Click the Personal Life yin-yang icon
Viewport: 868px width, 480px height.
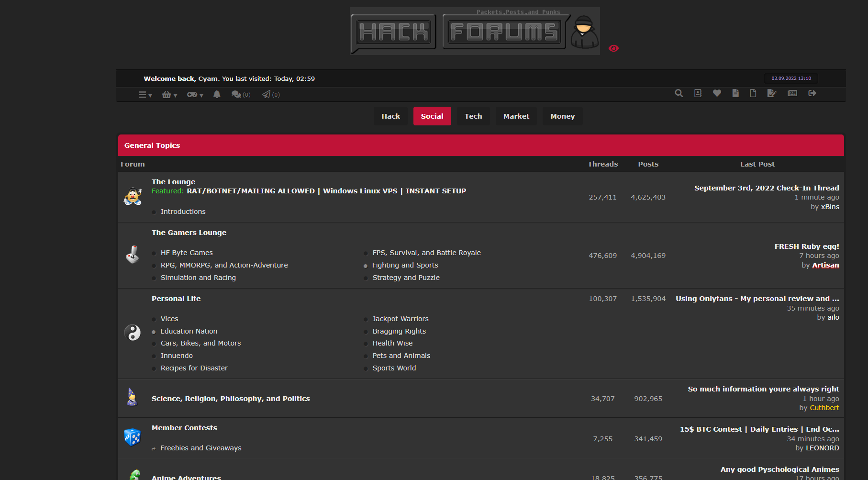[x=133, y=333]
